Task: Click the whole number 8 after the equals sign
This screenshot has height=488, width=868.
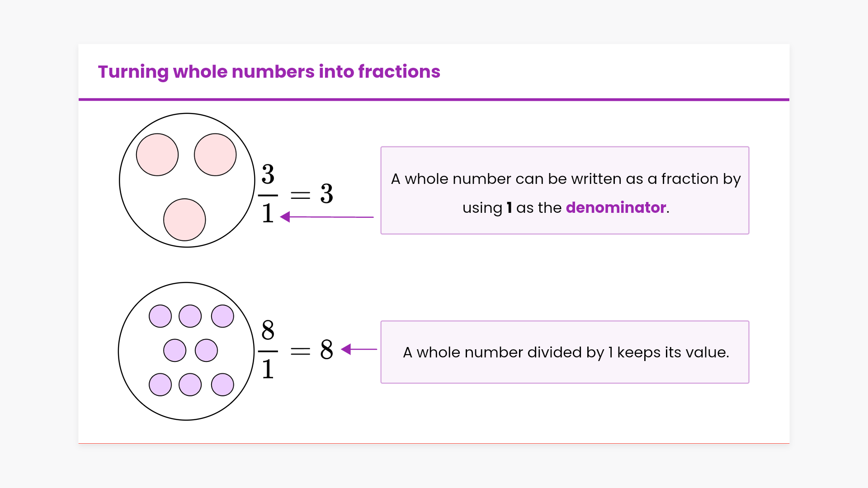Action: [x=326, y=350]
